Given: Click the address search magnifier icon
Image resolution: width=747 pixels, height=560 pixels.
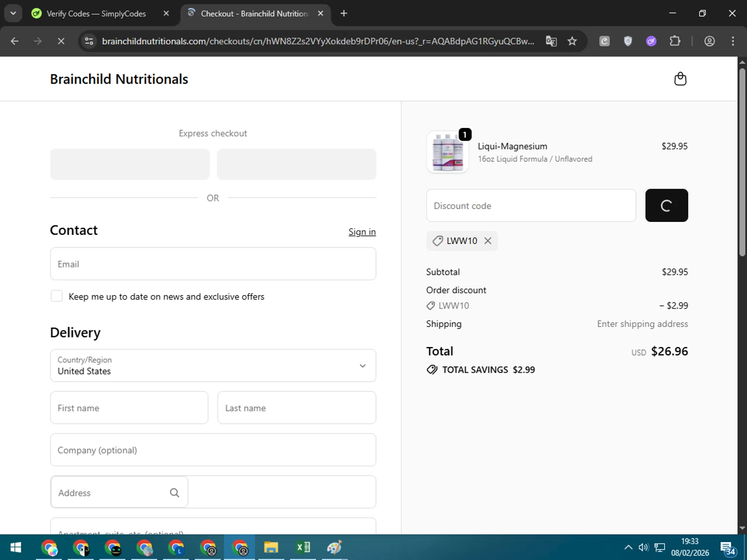Looking at the screenshot, I should pyautogui.click(x=174, y=493).
